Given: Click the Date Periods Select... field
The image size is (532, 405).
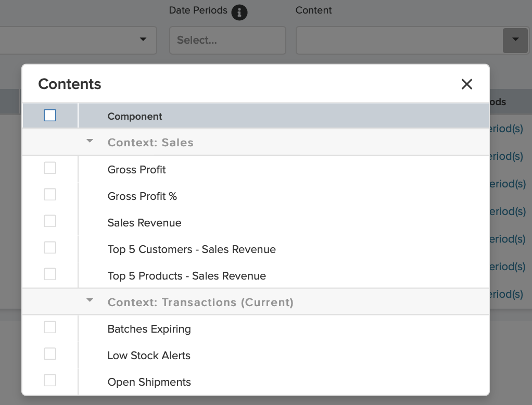Looking at the screenshot, I should coord(227,41).
